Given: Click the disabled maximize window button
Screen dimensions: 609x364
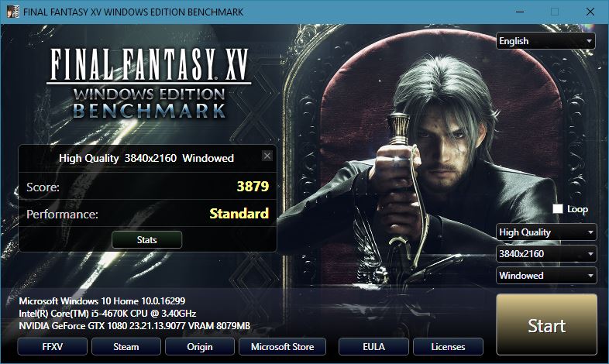Looking at the screenshot, I should click(x=555, y=12).
